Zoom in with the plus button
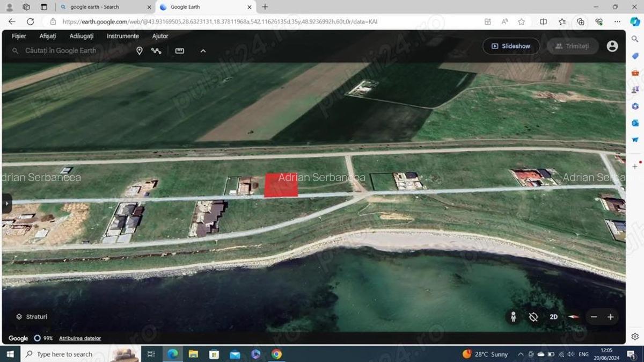 pos(610,317)
